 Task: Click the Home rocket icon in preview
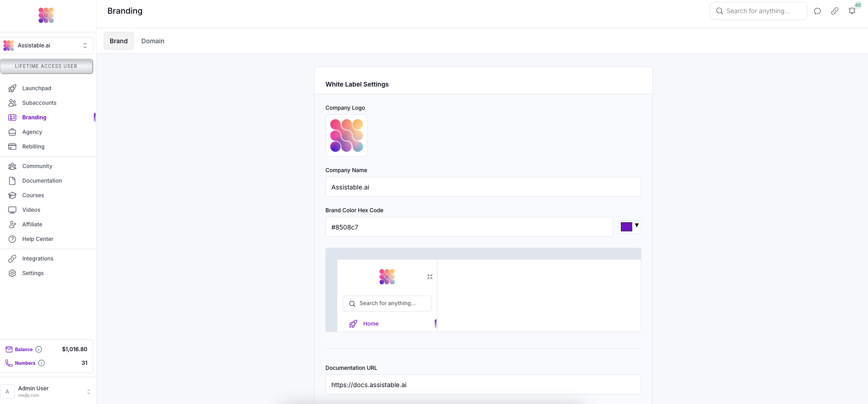(x=353, y=324)
